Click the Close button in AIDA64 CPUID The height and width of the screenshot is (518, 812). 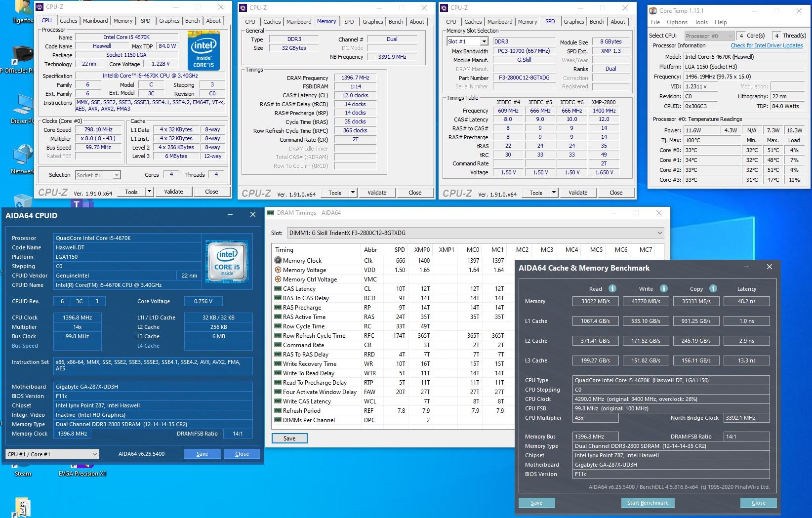coord(242,454)
